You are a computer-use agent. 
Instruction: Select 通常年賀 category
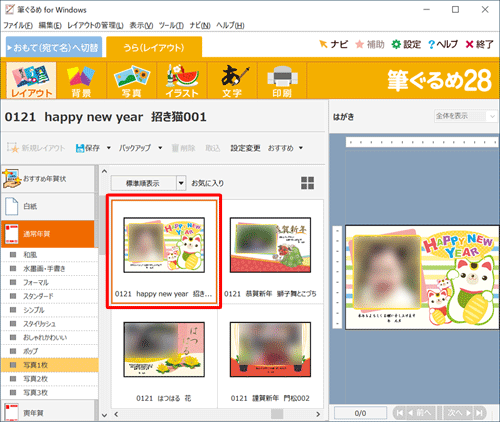click(48, 234)
